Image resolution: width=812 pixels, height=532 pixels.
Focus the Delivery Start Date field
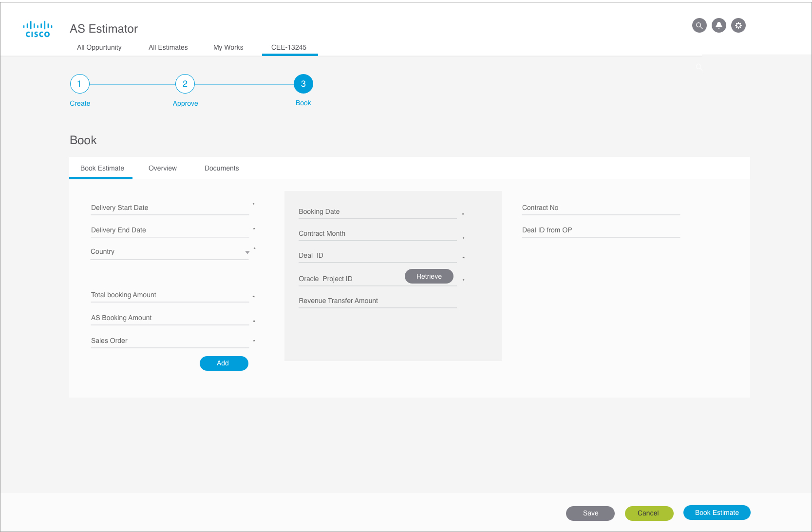pos(170,208)
